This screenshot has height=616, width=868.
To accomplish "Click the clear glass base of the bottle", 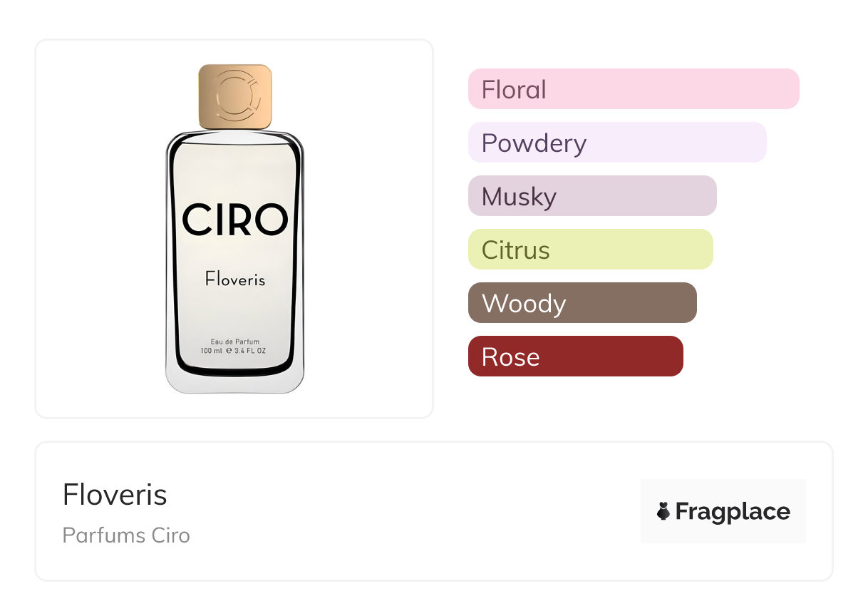I will click(235, 383).
